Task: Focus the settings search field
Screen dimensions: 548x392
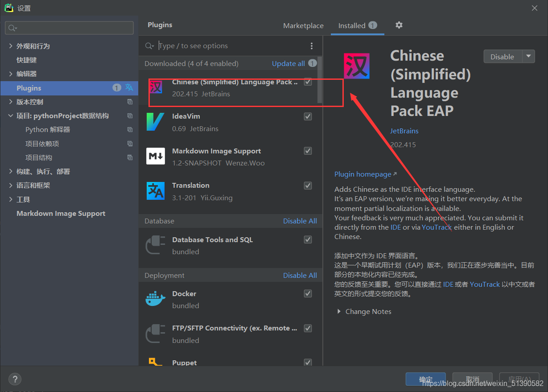Action: coord(69,28)
